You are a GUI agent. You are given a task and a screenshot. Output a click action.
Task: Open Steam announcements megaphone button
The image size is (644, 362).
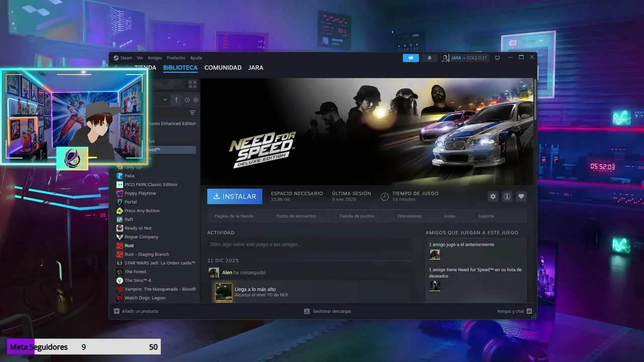click(x=411, y=58)
